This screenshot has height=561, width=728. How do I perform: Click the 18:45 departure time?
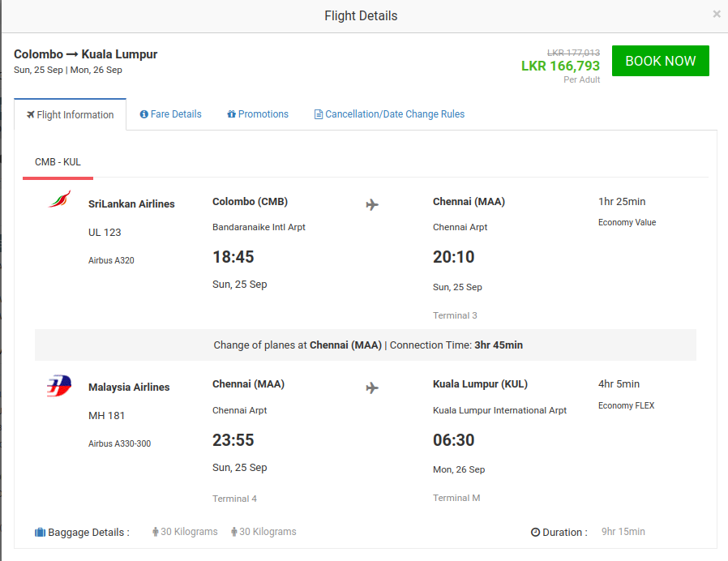pyautogui.click(x=233, y=257)
